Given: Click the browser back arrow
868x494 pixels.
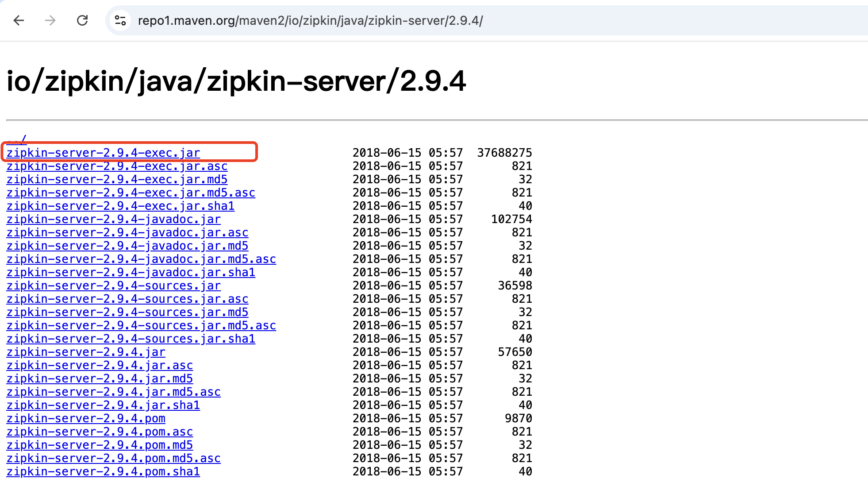Looking at the screenshot, I should (x=19, y=20).
